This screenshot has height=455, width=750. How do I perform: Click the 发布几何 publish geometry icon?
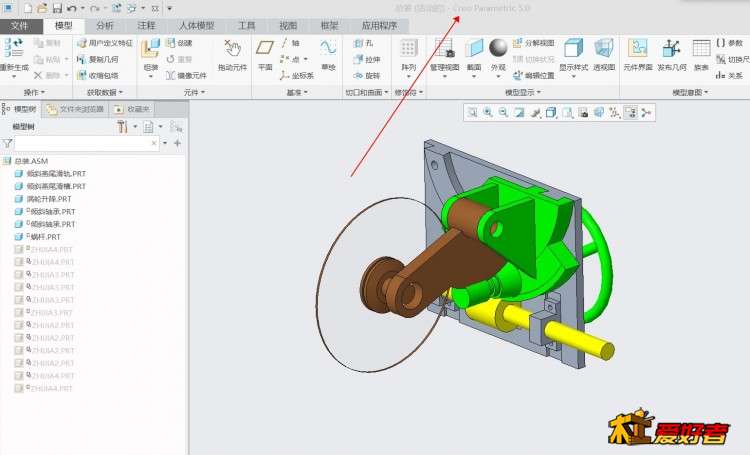click(672, 48)
